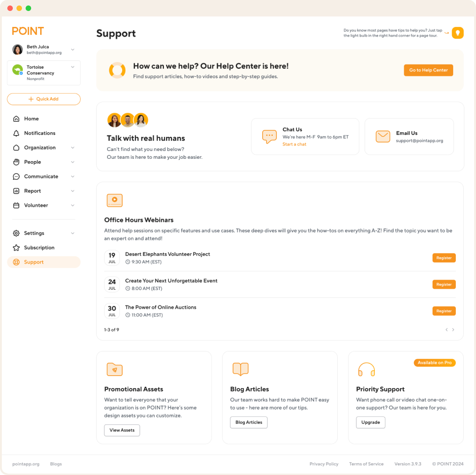476x475 pixels.
Task: Click the chat bubble icon in Chat Us
Action: click(x=269, y=136)
